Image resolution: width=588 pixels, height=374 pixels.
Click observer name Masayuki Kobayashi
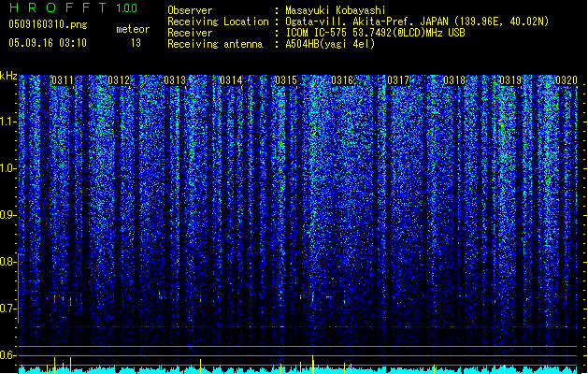click(336, 10)
